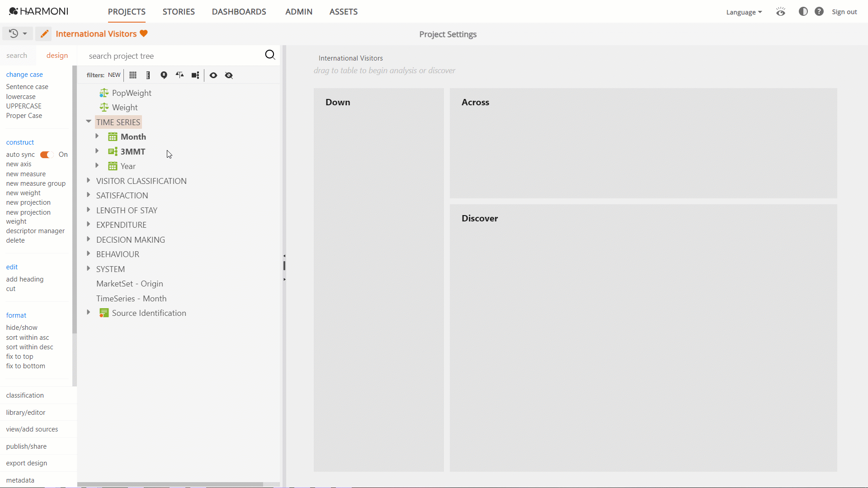Click the Month calendar icon
Viewport: 868px width, 488px height.
click(113, 136)
